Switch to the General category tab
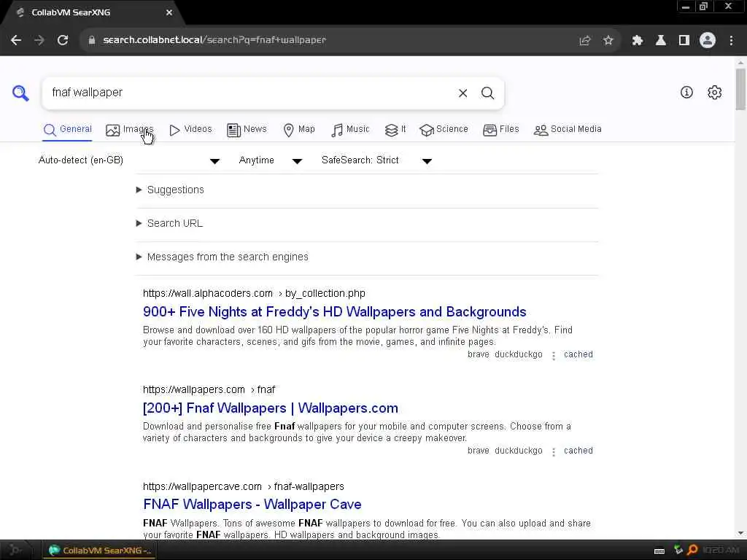The height and width of the screenshot is (560, 747). 67,130
